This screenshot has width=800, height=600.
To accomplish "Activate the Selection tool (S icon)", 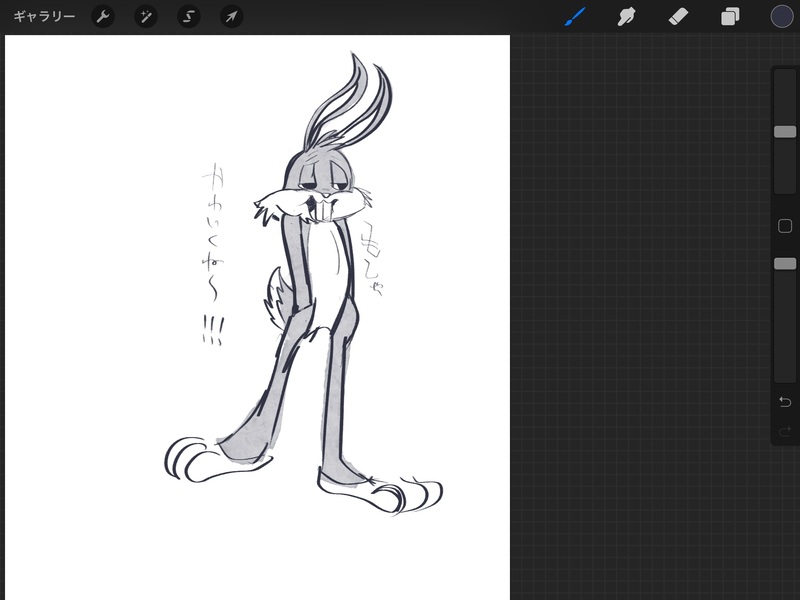I will click(188, 17).
